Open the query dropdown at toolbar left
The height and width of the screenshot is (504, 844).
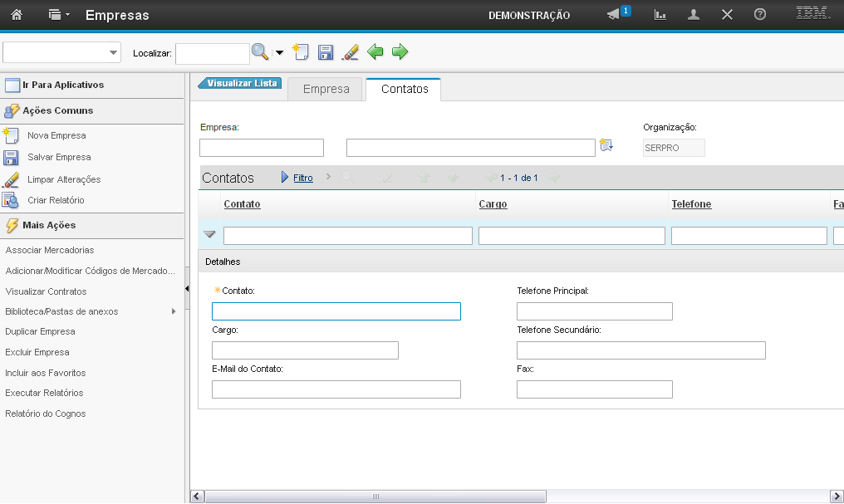point(113,53)
